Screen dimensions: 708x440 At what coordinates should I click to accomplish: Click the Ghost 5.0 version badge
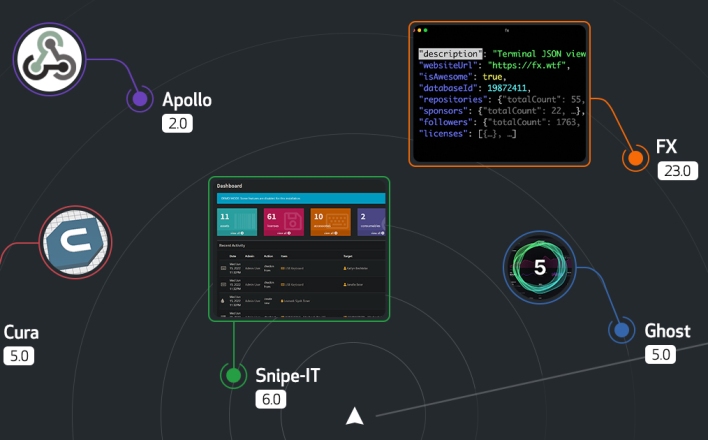[661, 355]
